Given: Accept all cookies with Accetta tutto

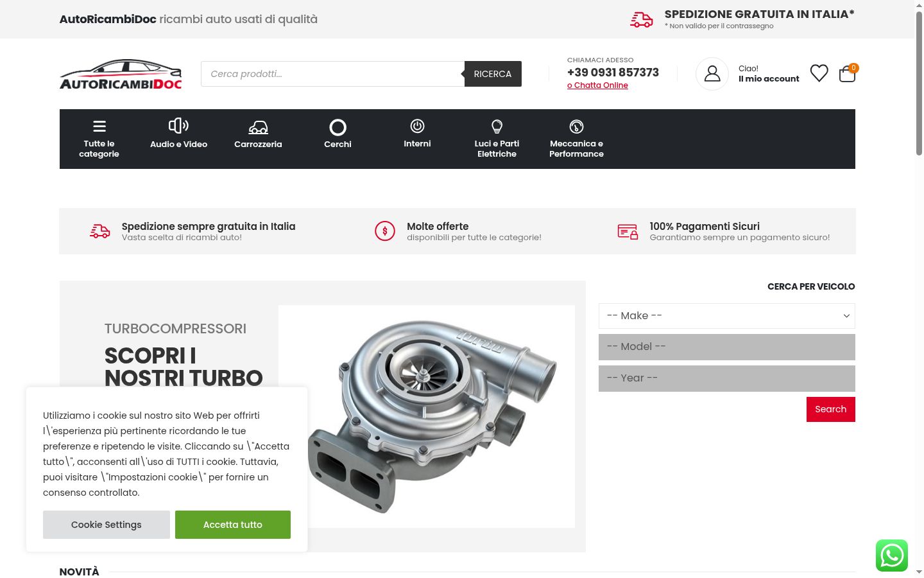Looking at the screenshot, I should [x=233, y=525].
